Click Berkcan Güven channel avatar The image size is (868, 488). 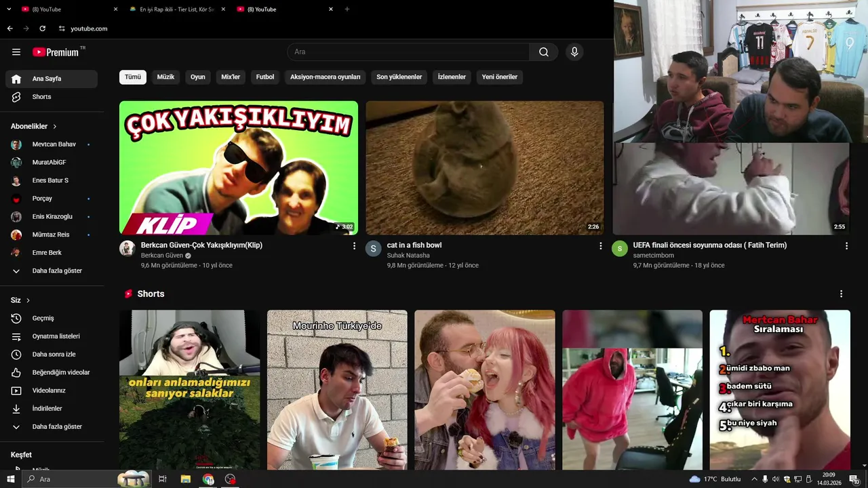click(x=127, y=248)
